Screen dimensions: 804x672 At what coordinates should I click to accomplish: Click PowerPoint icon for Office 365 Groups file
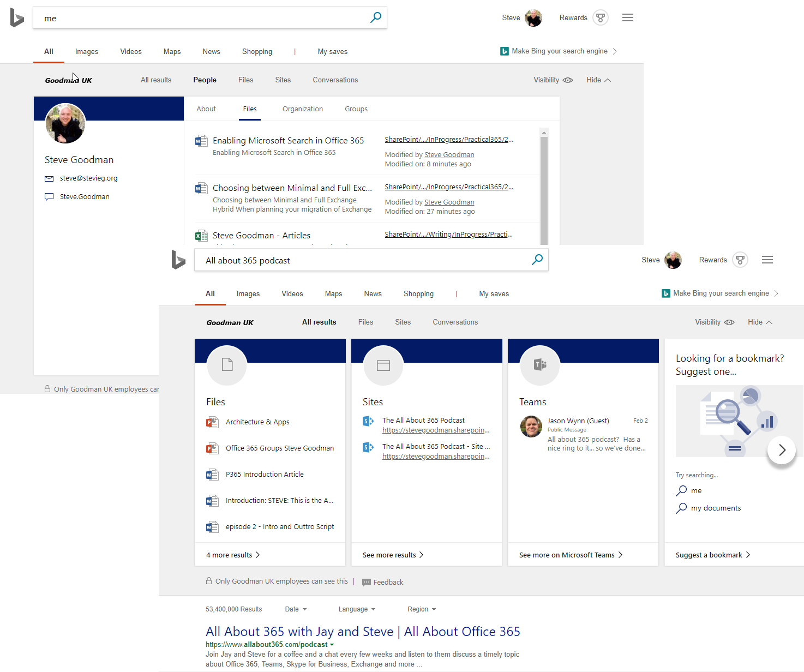212,448
